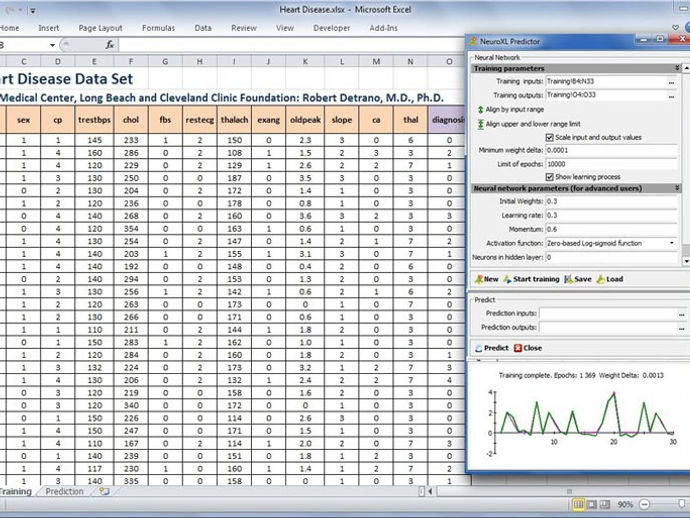Collapse the Training parameters section
Screen dimensions: 690x518
tap(677, 68)
